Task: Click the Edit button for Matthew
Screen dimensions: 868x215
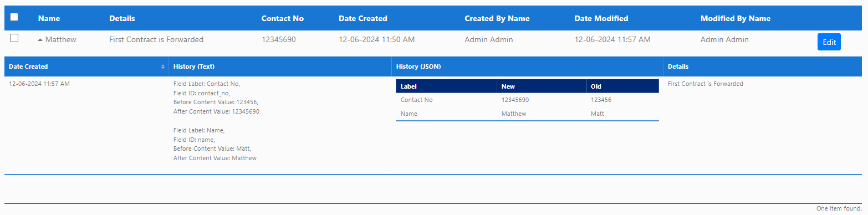Action: (829, 42)
